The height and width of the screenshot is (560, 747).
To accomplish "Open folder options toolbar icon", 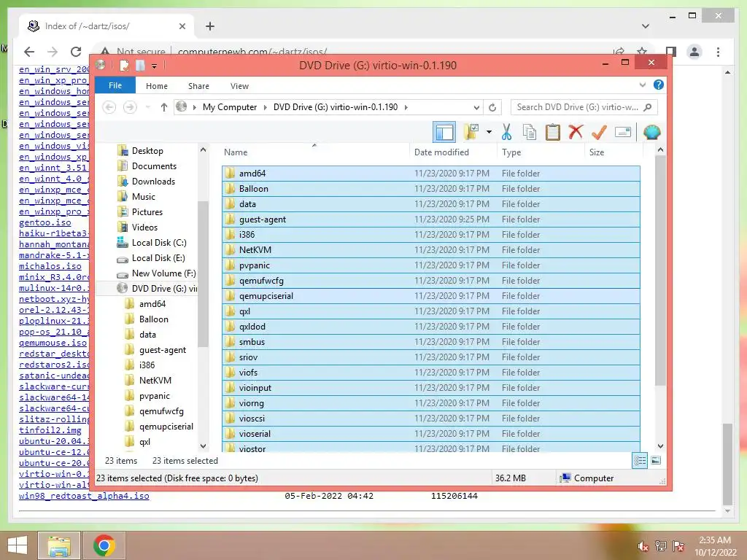I will [x=471, y=132].
